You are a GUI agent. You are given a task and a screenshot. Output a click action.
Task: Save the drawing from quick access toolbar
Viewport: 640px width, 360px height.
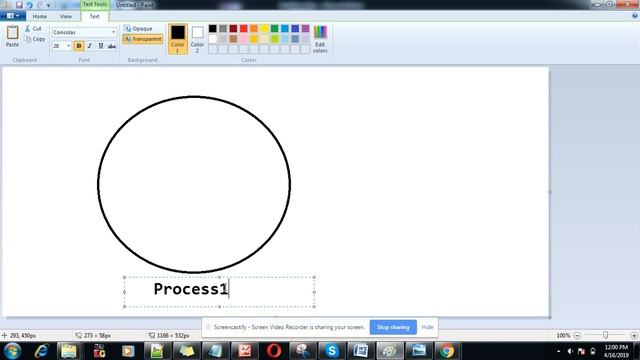point(19,5)
